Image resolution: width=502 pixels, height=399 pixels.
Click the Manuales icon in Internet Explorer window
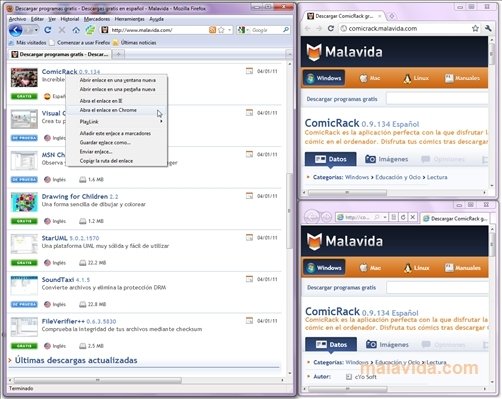[449, 268]
